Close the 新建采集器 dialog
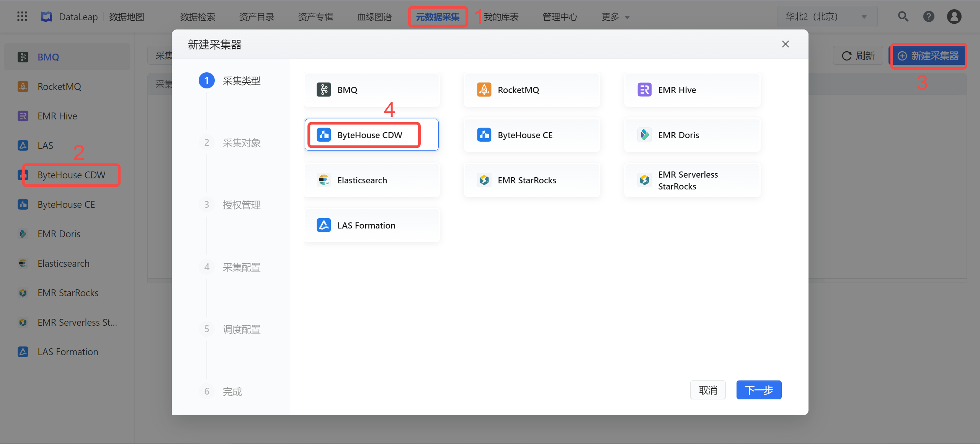Viewport: 980px width, 444px height. coord(786,44)
